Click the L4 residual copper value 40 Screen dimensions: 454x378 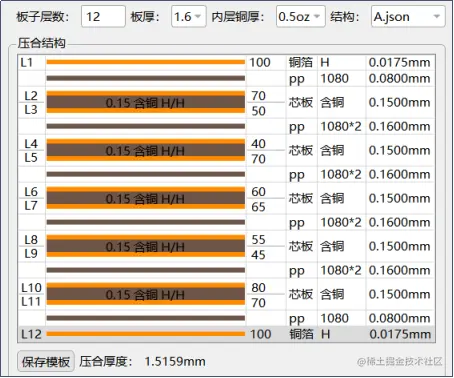click(259, 144)
